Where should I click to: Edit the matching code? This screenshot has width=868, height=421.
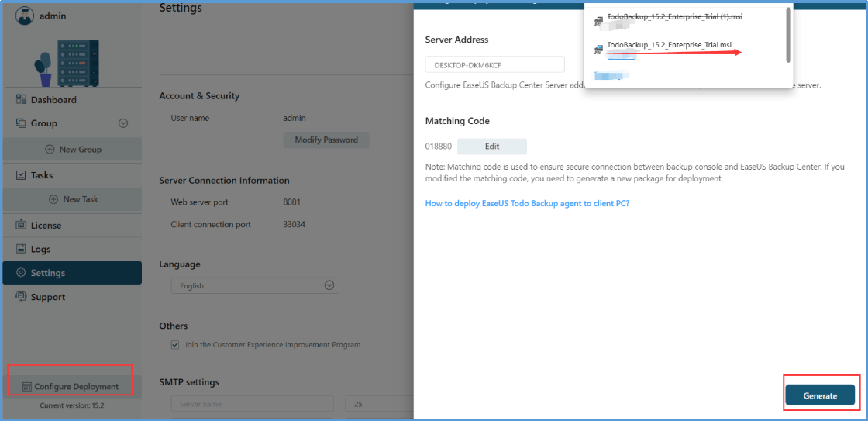click(491, 147)
